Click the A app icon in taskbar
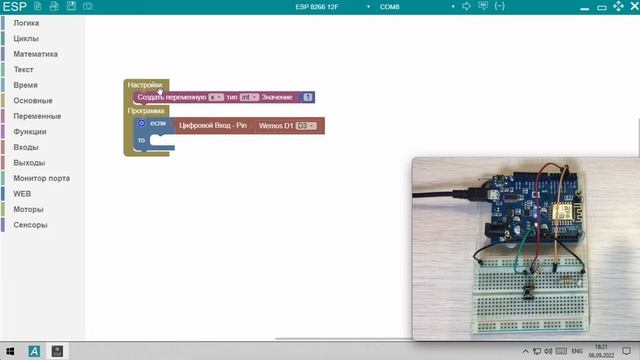The height and width of the screenshot is (360, 640). tap(34, 351)
